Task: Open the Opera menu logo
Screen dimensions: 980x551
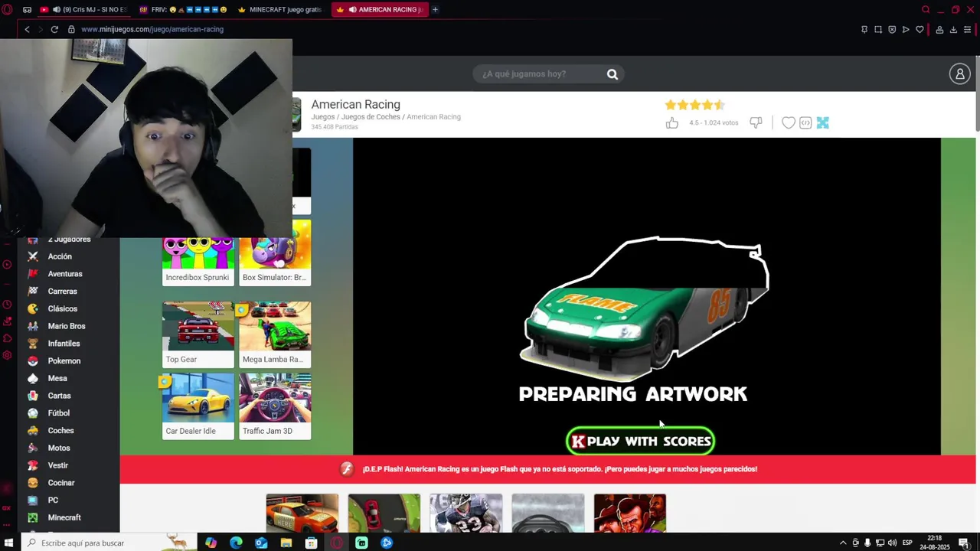Action: tap(7, 9)
